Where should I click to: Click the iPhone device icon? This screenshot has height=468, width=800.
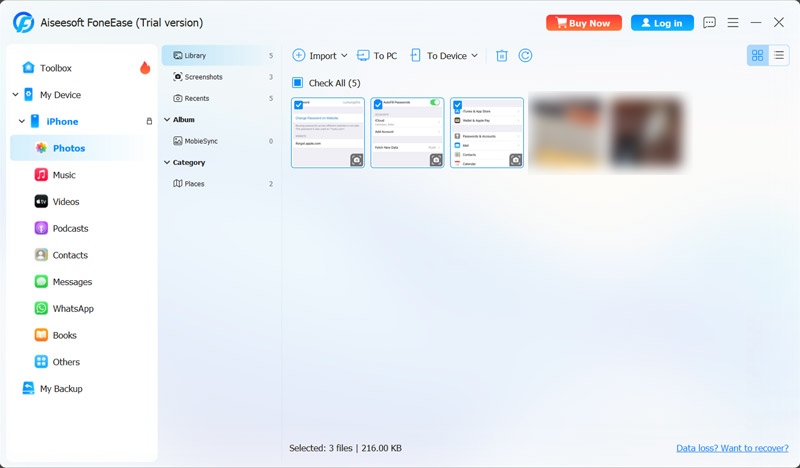click(x=35, y=121)
